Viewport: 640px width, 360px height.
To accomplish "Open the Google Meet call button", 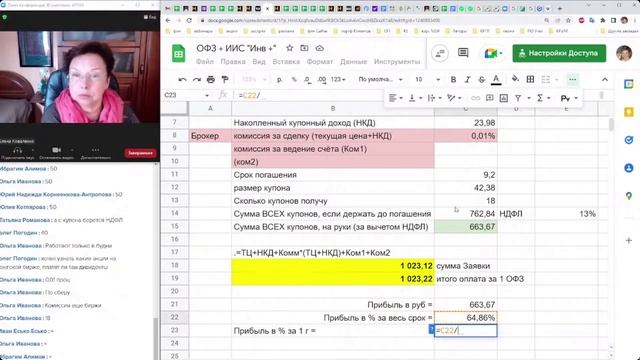I will (x=493, y=53).
